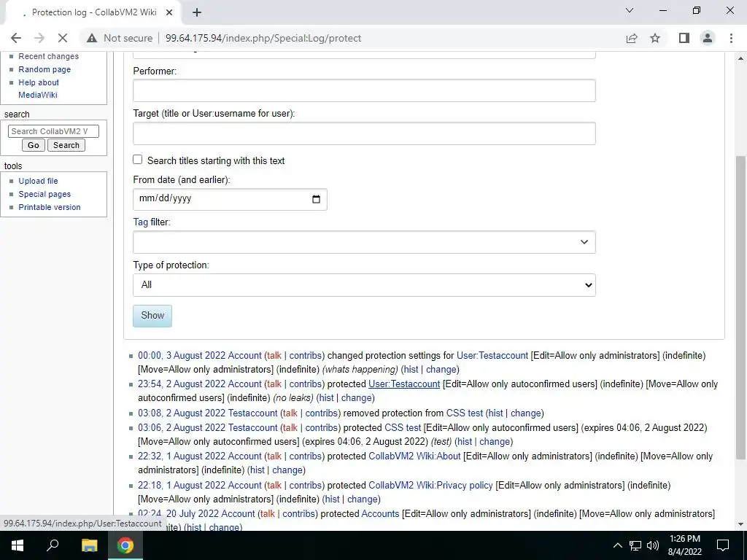
Task: Click the Chrome taskbar icon
Action: (x=125, y=545)
